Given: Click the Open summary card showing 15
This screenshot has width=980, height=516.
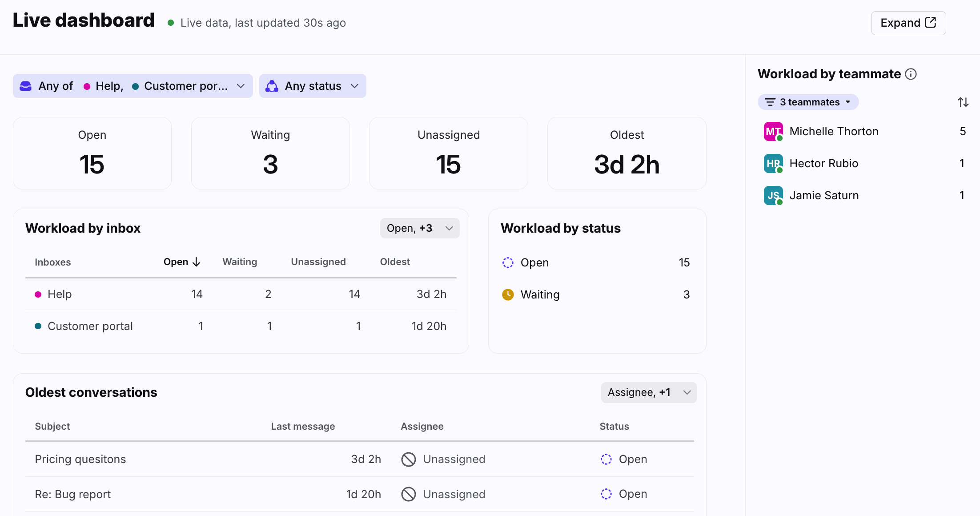Looking at the screenshot, I should [92, 153].
